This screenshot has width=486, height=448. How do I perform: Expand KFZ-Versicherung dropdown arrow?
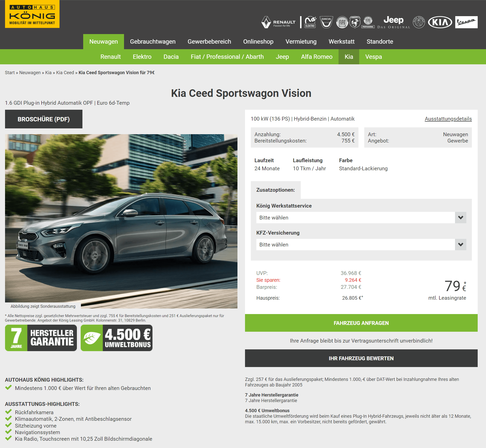(461, 245)
